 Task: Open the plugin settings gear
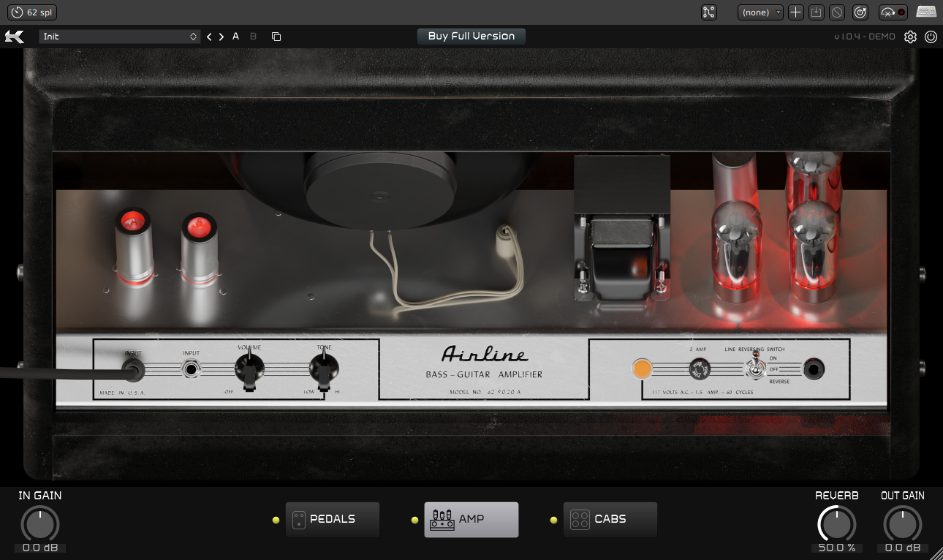pyautogui.click(x=910, y=37)
